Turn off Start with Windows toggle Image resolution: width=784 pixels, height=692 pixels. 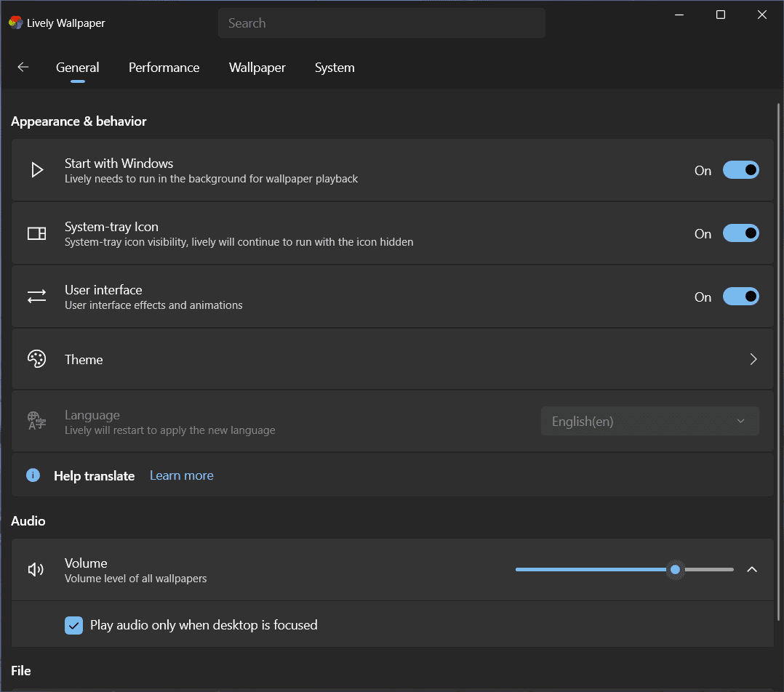point(740,170)
